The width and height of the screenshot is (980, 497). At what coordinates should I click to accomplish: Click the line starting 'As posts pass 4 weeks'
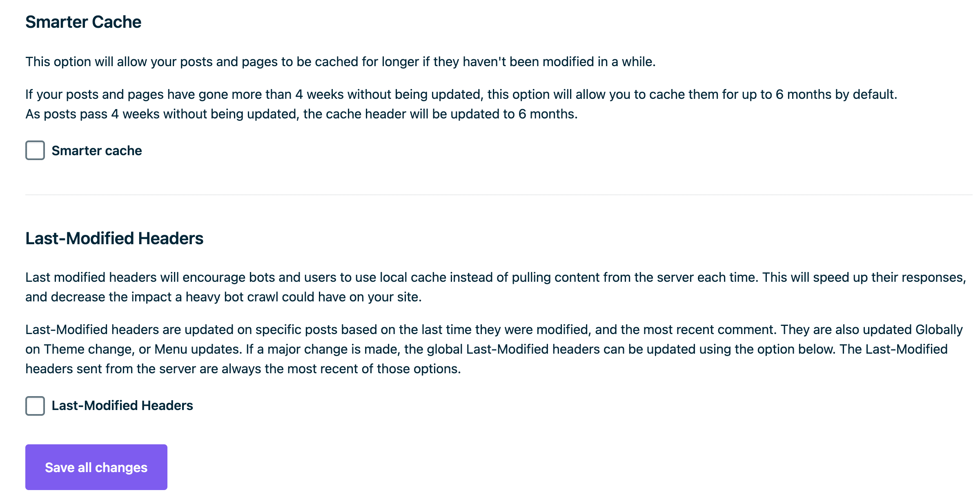pyautogui.click(x=301, y=114)
